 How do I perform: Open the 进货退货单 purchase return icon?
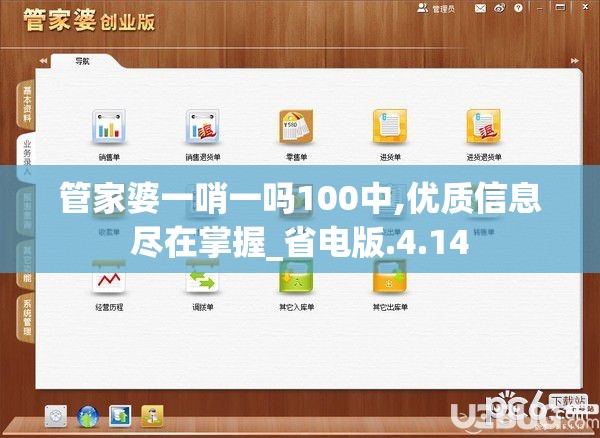click(483, 127)
